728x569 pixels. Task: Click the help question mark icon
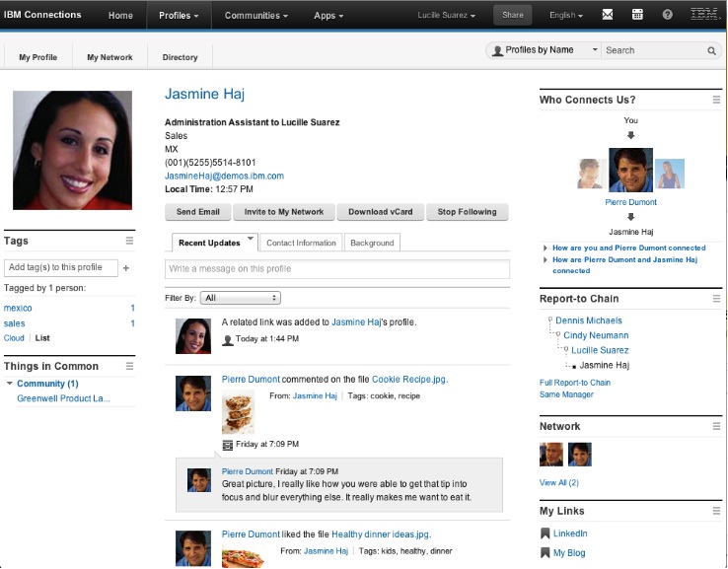[667, 15]
